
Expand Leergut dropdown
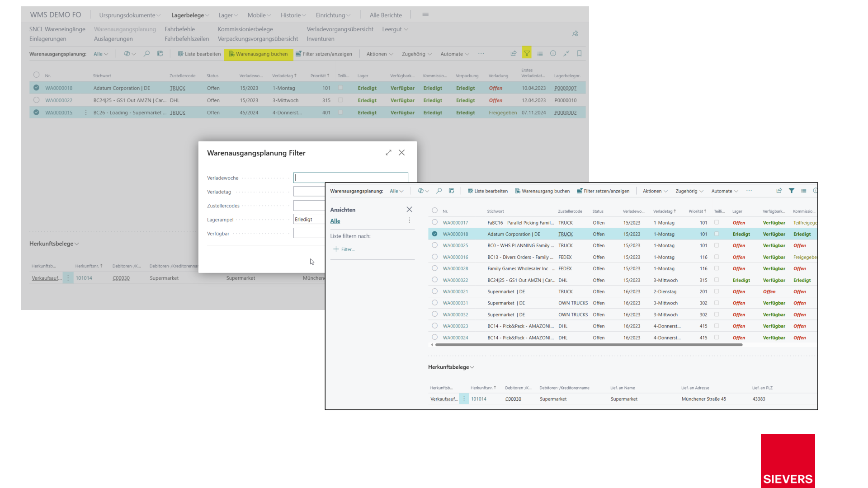395,29
